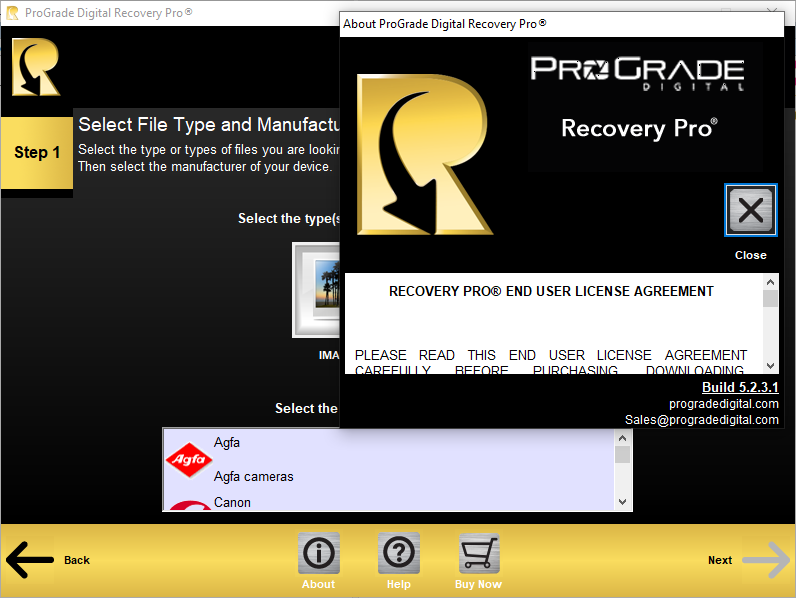Image resolution: width=796 pixels, height=598 pixels.
Task: Click the main window title bar icon
Action: [13, 13]
